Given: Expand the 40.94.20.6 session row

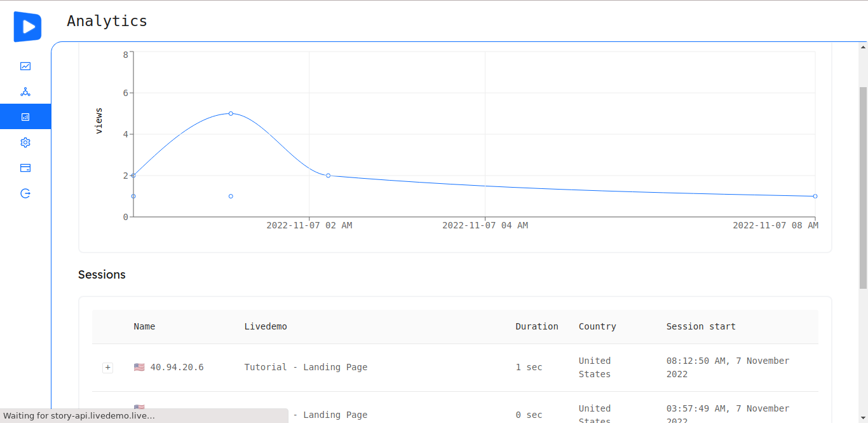Looking at the screenshot, I should (107, 368).
